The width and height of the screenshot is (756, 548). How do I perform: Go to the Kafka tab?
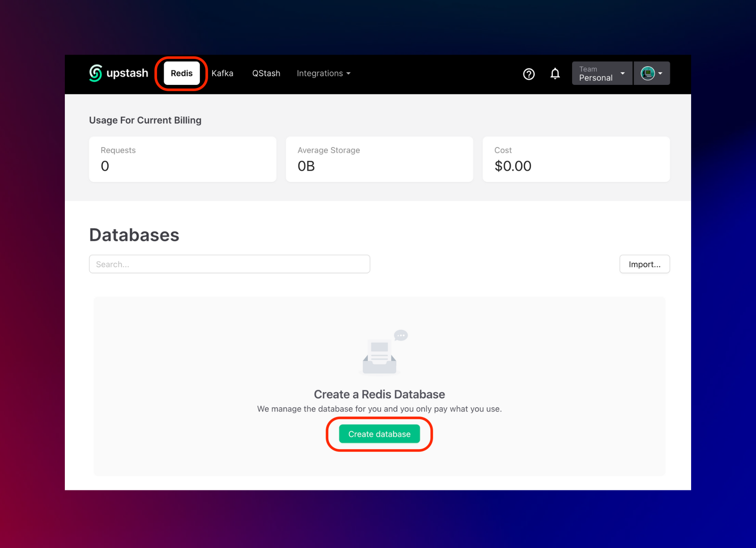tap(222, 73)
